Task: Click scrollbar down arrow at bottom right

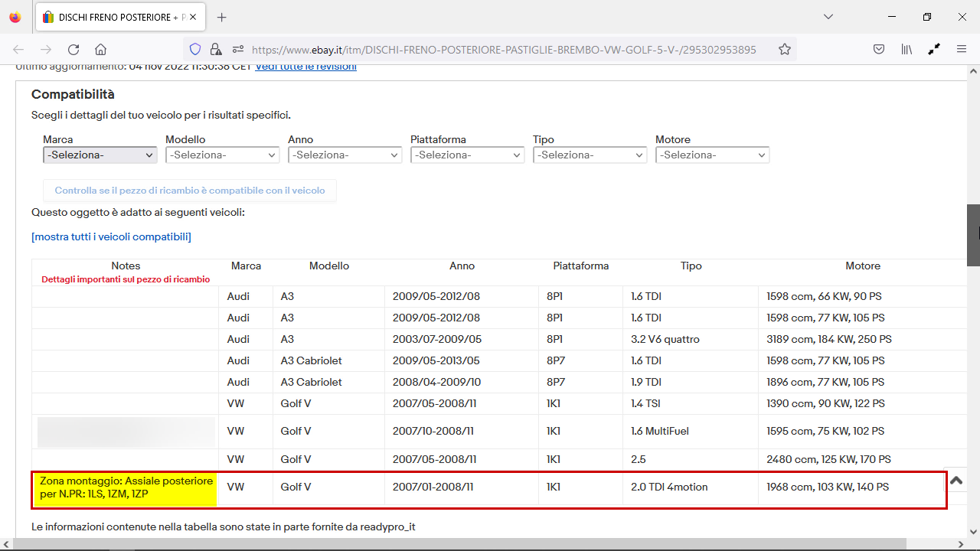Action: tap(973, 531)
